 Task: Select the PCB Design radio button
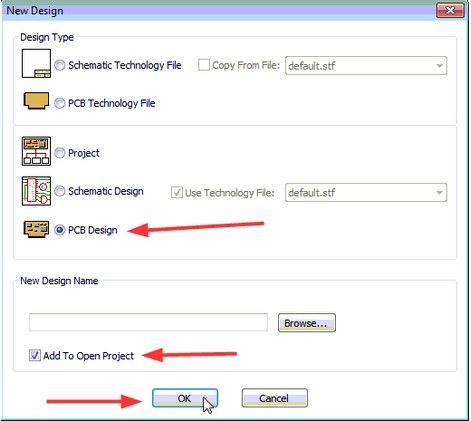click(60, 230)
